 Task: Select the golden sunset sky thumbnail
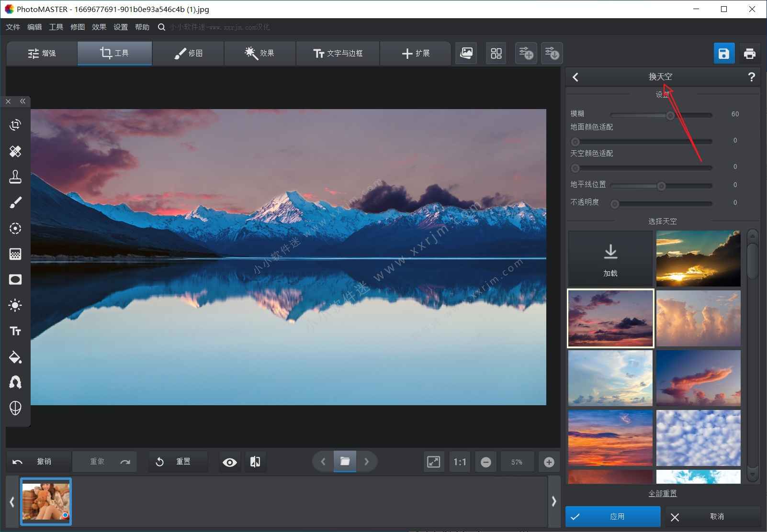698,259
